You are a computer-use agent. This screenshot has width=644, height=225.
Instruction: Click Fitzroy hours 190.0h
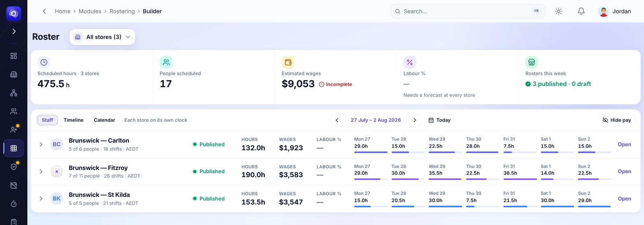click(253, 175)
